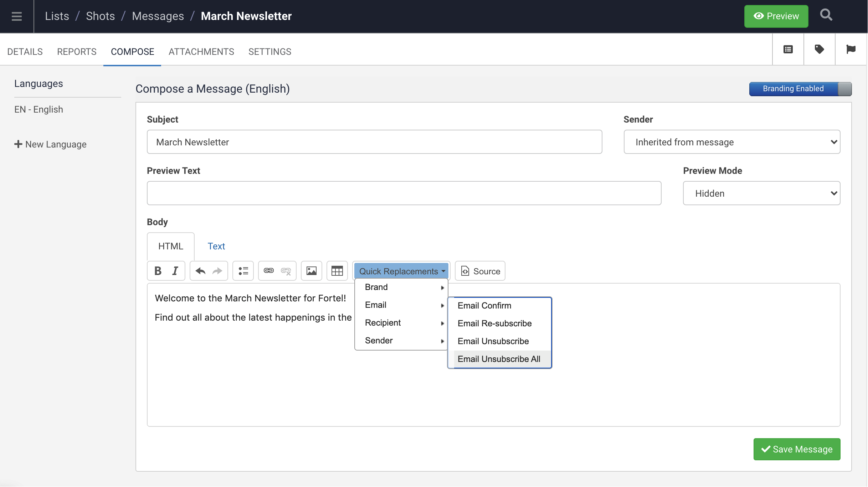Screen dimensions: 868x487
Task: Click into the Preview Text field
Action: (x=404, y=193)
